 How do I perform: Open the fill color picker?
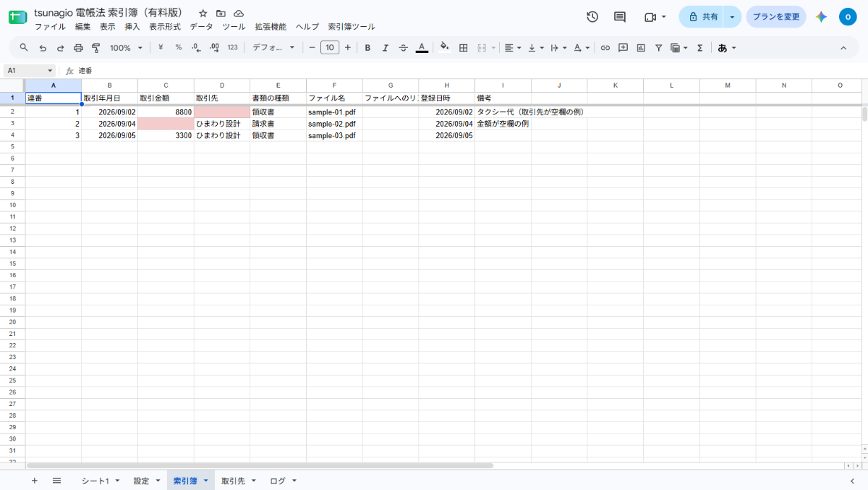click(x=444, y=48)
